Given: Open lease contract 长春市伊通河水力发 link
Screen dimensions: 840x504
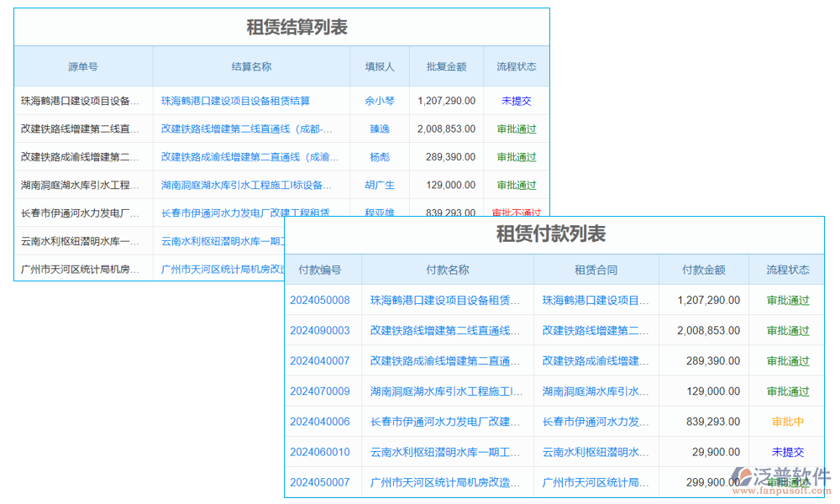Looking at the screenshot, I should (596, 421).
